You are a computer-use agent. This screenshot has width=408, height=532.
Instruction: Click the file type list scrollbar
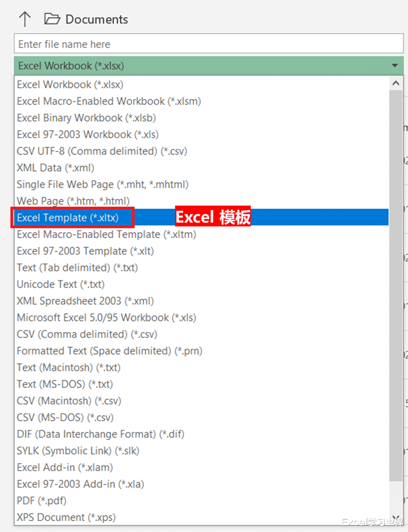pos(396,285)
